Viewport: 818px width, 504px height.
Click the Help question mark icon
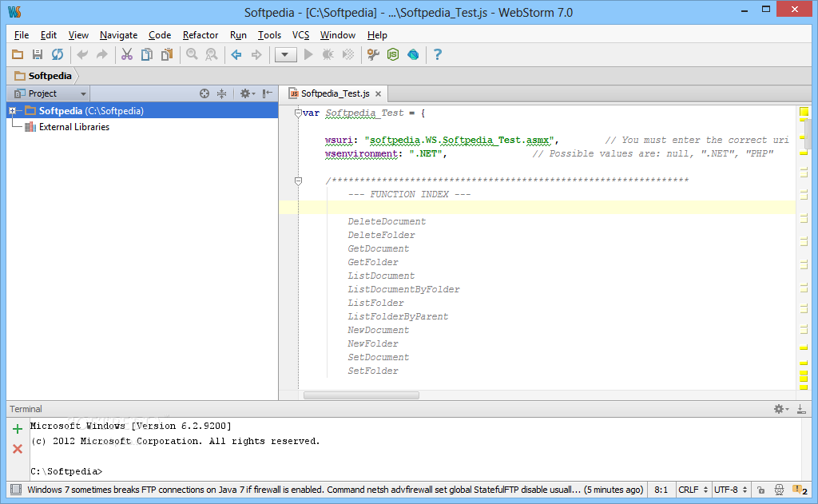[438, 54]
